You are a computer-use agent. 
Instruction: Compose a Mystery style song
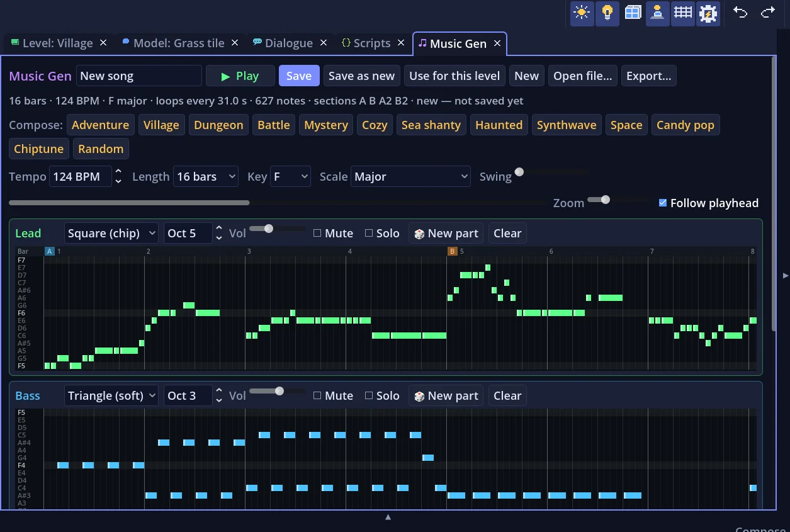(326, 125)
